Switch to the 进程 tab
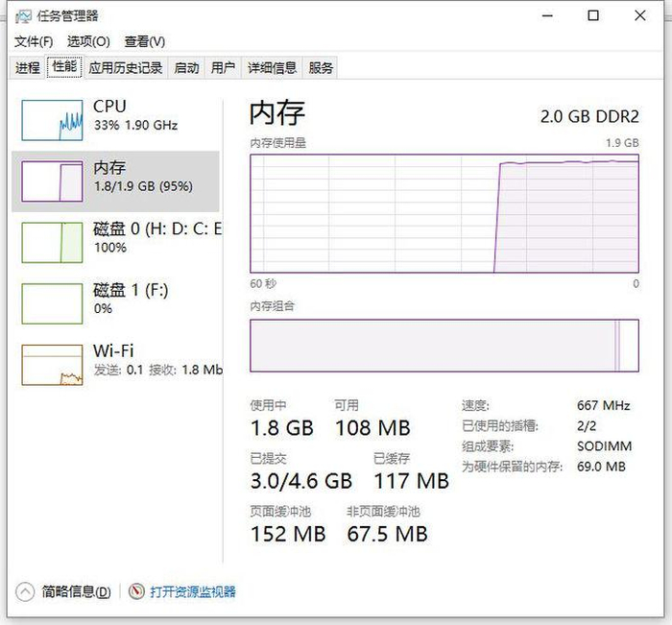Screen dimensions: 672x625 28,67
